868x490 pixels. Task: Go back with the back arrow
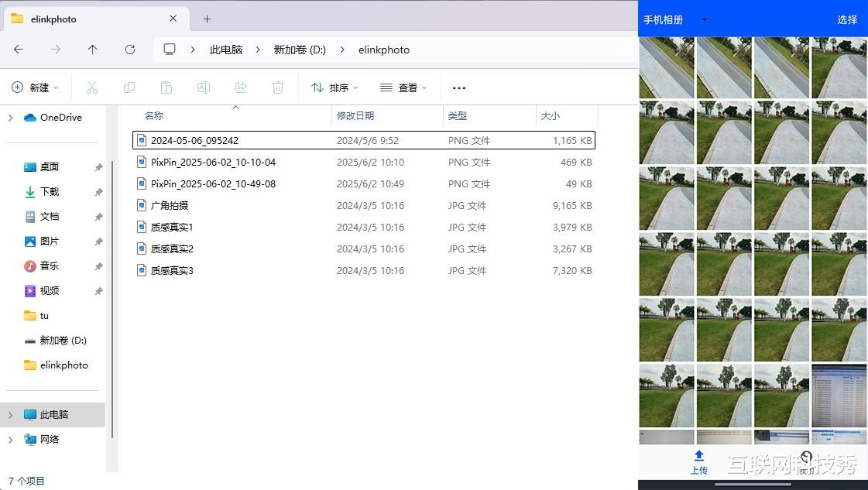pos(19,50)
